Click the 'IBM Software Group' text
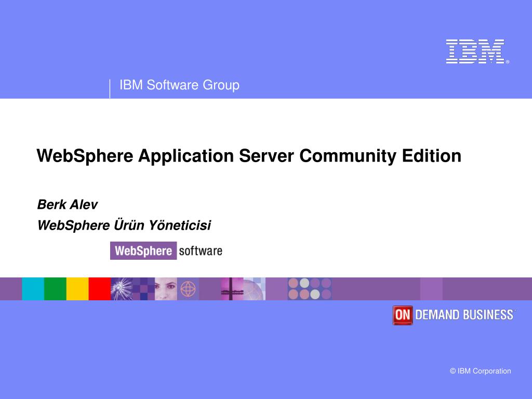This screenshot has height=399, width=532. (179, 85)
